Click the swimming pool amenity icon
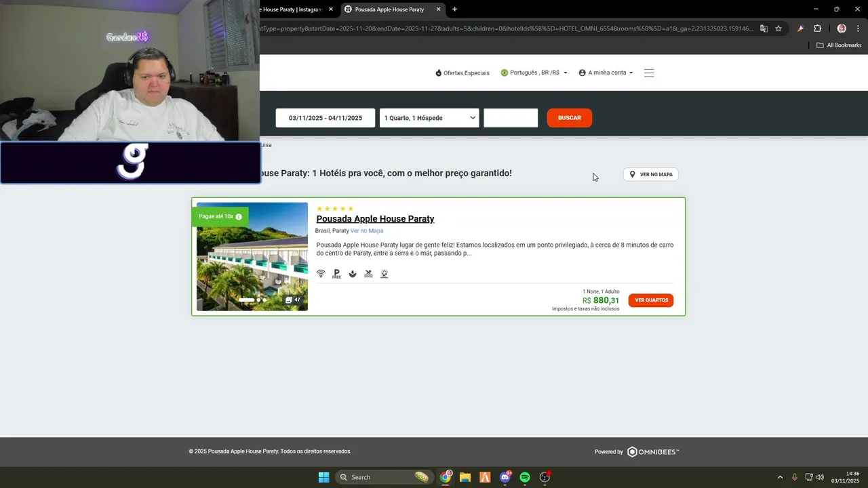Viewport: 868px width, 488px height. [368, 274]
